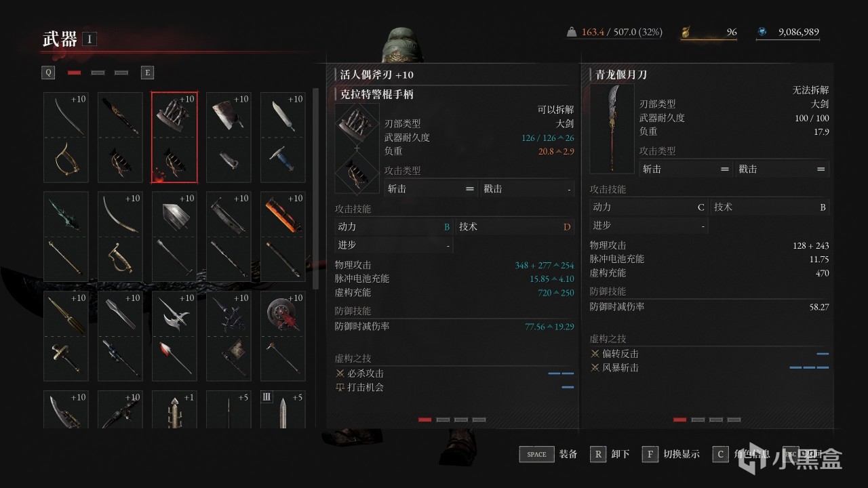Click the weight burden icon

click(x=572, y=32)
